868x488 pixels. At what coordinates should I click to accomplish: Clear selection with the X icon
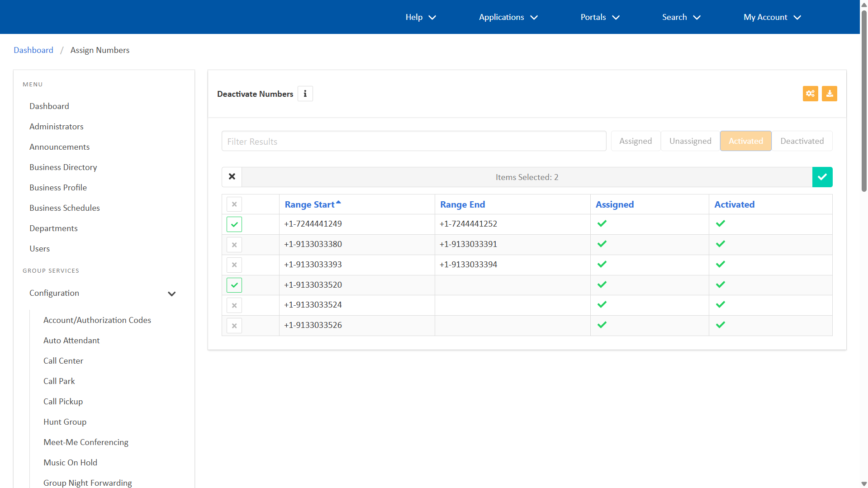tap(232, 177)
